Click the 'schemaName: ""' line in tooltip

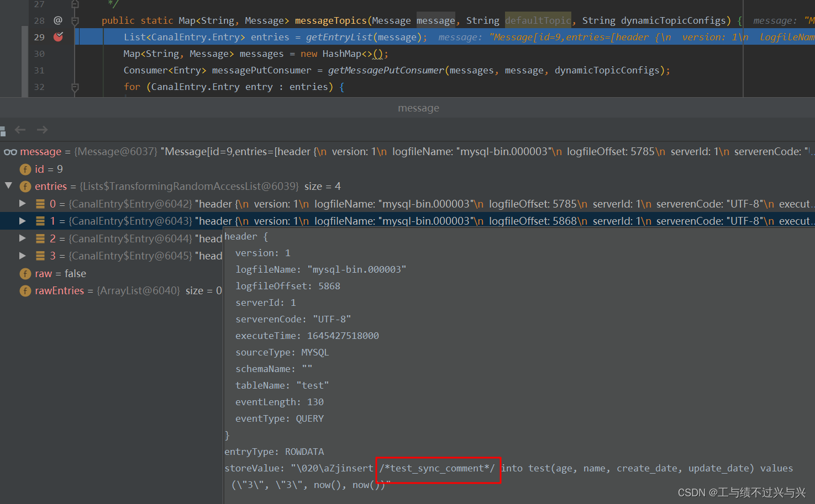click(x=274, y=369)
